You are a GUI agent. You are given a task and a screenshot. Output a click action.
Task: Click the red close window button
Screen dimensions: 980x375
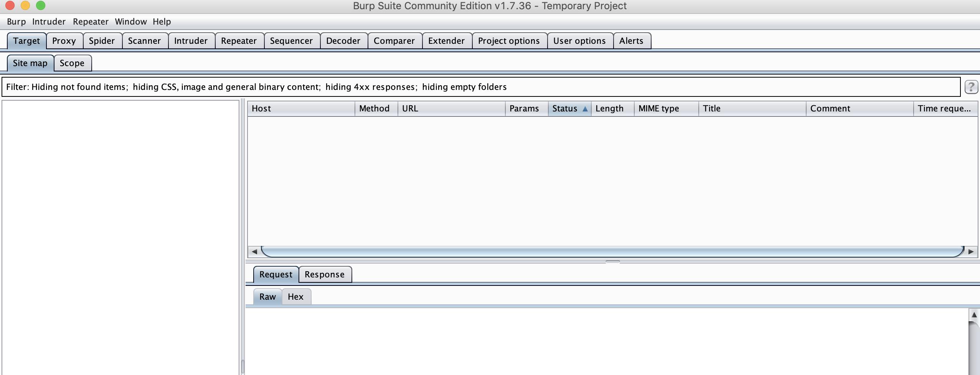pyautogui.click(x=10, y=5)
